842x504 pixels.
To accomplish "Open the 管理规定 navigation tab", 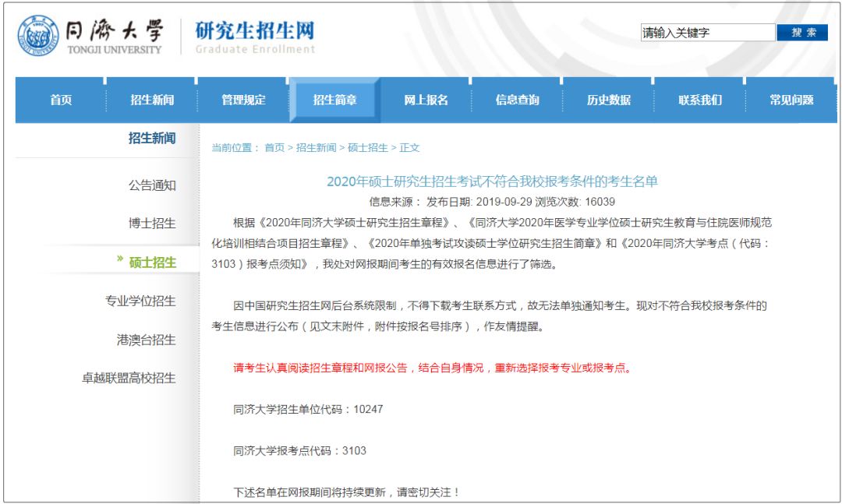I will tap(243, 100).
